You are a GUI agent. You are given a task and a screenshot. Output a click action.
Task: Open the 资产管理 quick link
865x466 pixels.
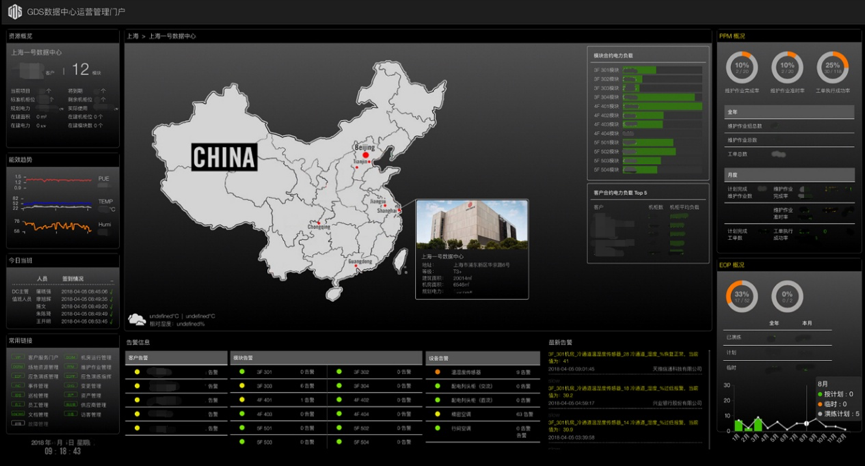[90, 395]
